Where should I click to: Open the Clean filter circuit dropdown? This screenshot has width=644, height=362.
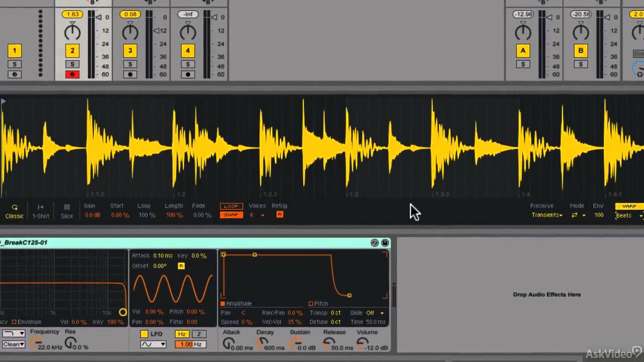pos(14,344)
